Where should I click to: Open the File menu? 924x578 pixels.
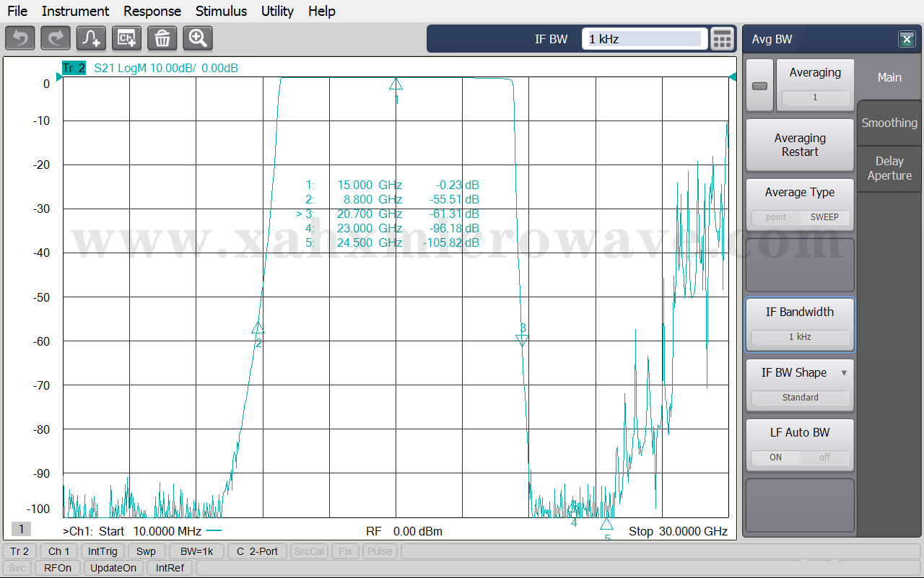(17, 11)
